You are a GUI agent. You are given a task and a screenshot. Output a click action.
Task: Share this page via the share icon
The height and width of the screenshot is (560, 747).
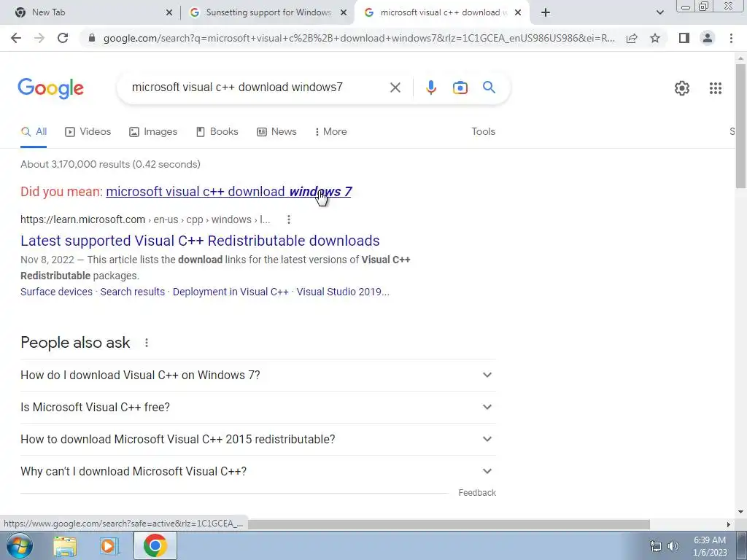(632, 38)
